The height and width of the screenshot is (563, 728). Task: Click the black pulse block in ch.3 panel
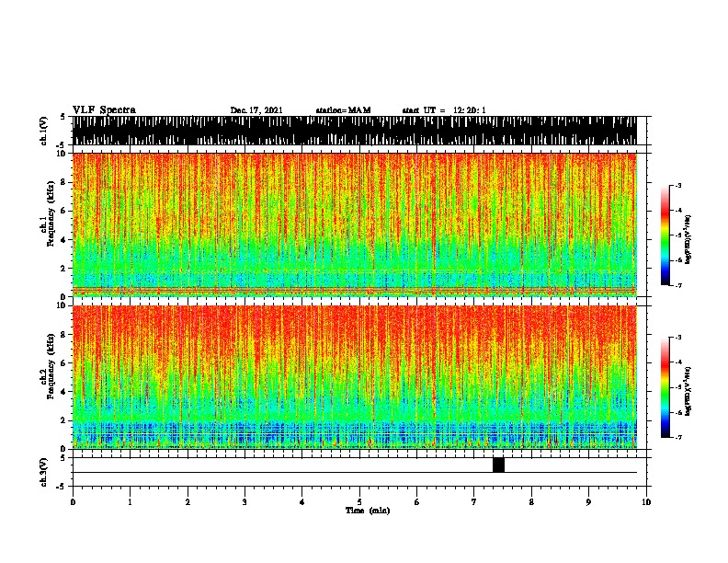tap(498, 465)
